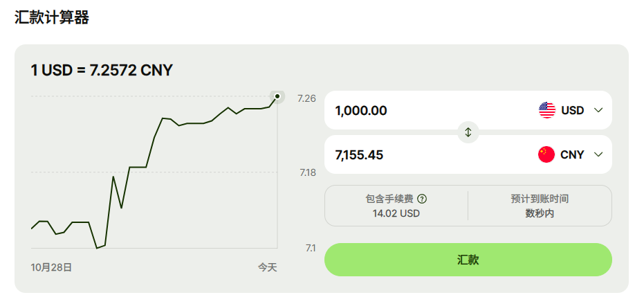Expand the CNY currency dropdown chevron
Screen dimensions: 644x304
[598, 154]
